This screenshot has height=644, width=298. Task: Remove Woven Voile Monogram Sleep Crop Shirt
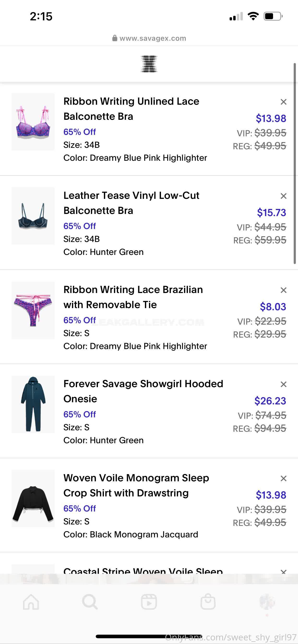(283, 478)
